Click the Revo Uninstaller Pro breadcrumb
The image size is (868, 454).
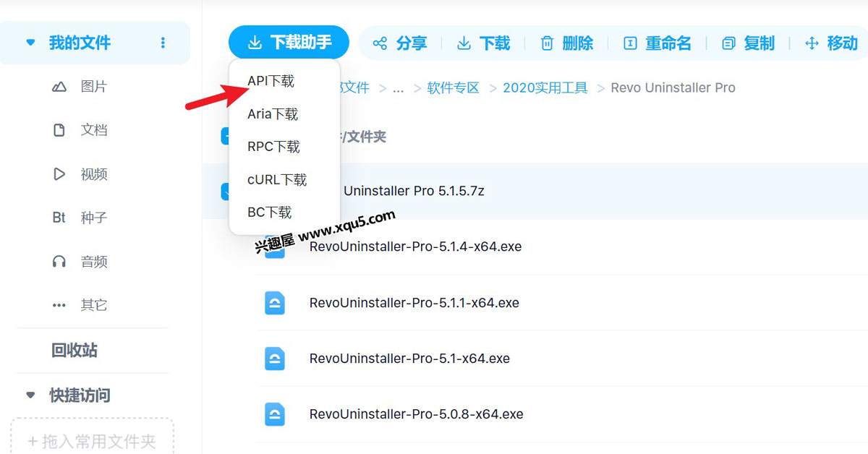tap(673, 88)
